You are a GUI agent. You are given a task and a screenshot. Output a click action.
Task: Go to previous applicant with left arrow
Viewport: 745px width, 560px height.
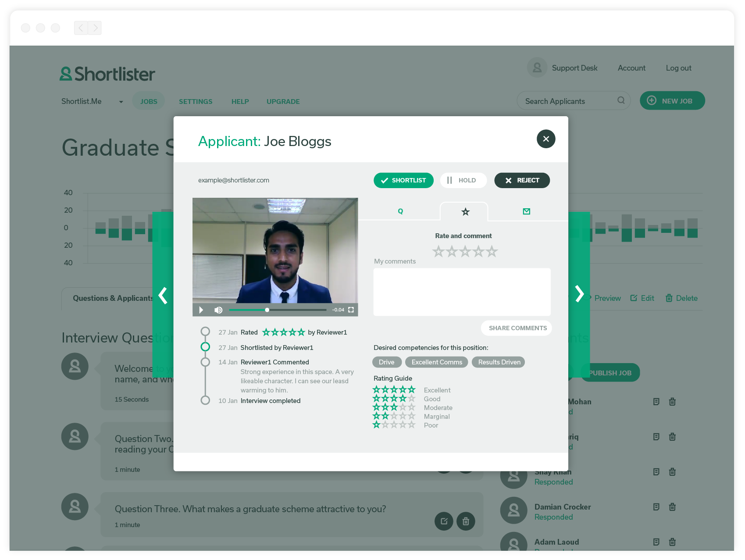point(163,295)
